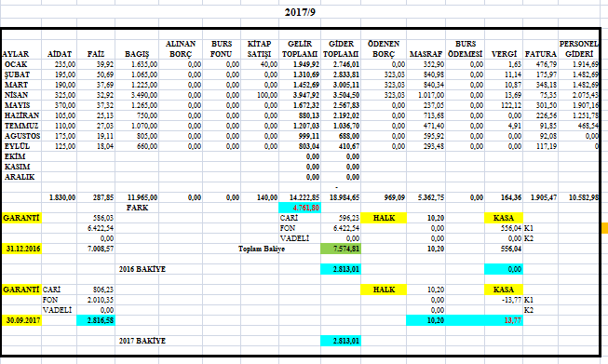Image resolution: width=608 pixels, height=364 pixels.
Task: Click the first yellow HALK cell
Action: pyautogui.click(x=384, y=218)
